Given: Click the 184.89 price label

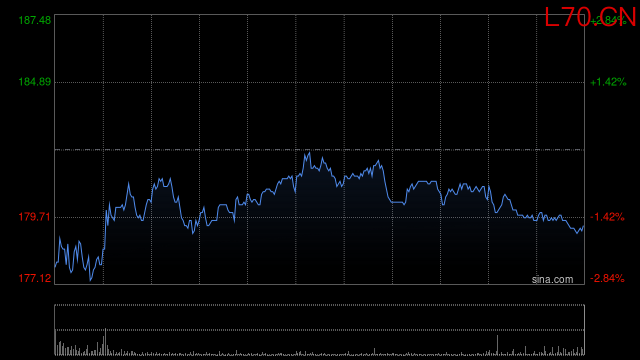Looking at the screenshot, I should [35, 82].
